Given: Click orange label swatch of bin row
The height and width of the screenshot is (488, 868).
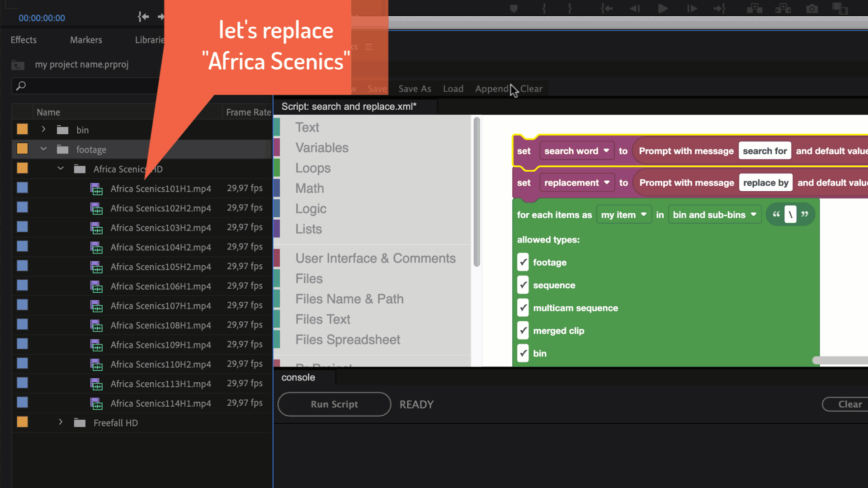Looking at the screenshot, I should (x=22, y=129).
